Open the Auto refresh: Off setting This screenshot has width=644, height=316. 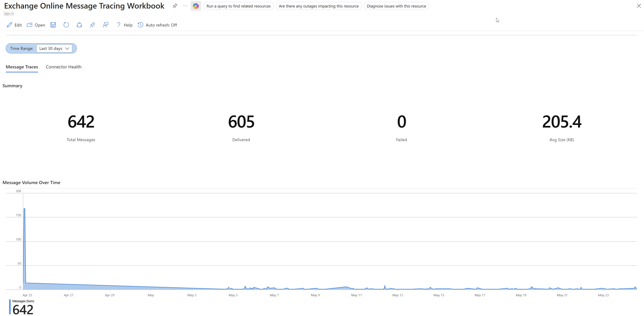tap(157, 25)
